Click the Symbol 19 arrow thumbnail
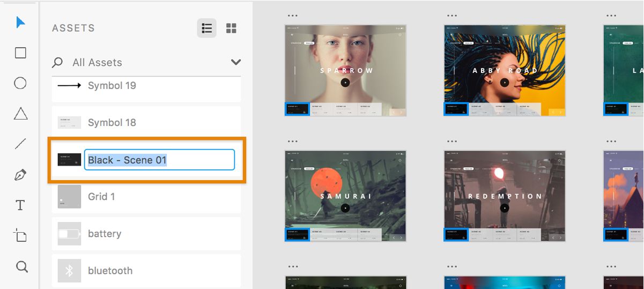This screenshot has height=289, width=644. tap(69, 85)
